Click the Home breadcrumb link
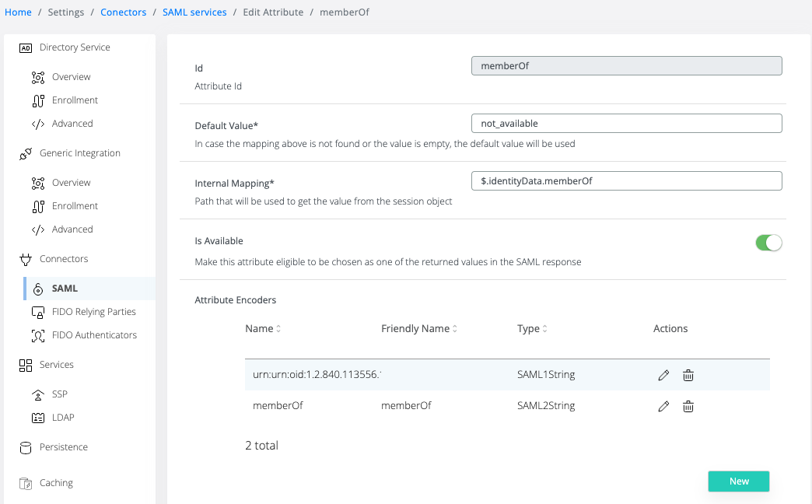812x504 pixels. (x=18, y=12)
